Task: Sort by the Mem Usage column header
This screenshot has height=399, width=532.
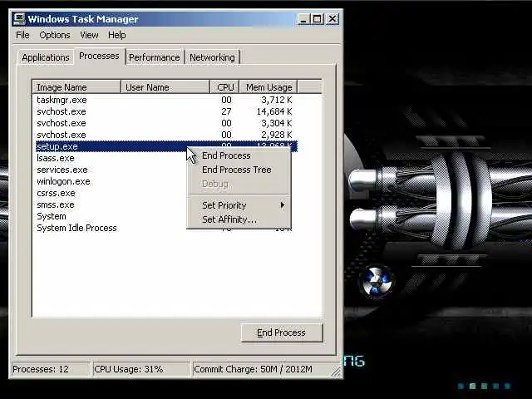Action: 268,87
